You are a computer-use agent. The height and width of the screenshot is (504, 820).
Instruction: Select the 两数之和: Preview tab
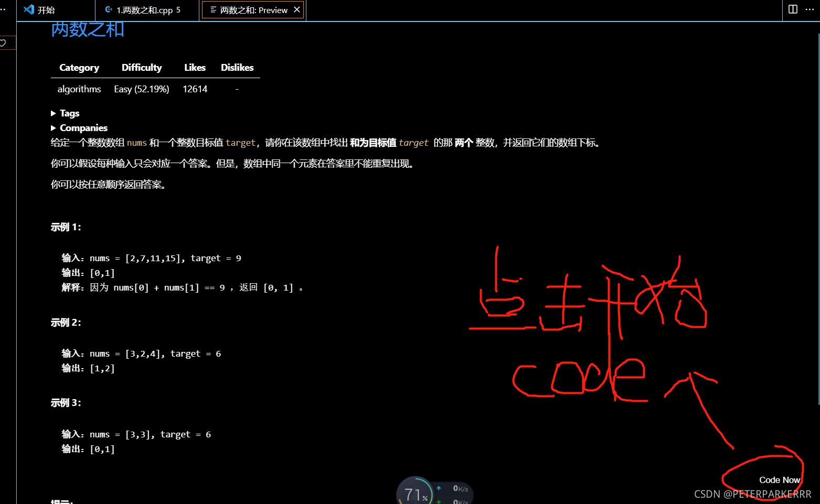253,10
